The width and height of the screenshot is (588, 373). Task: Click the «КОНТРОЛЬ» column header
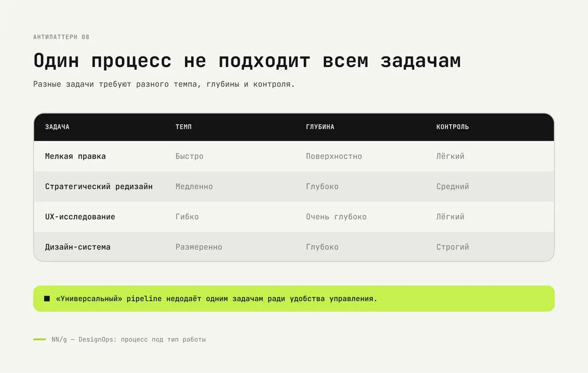(452, 127)
